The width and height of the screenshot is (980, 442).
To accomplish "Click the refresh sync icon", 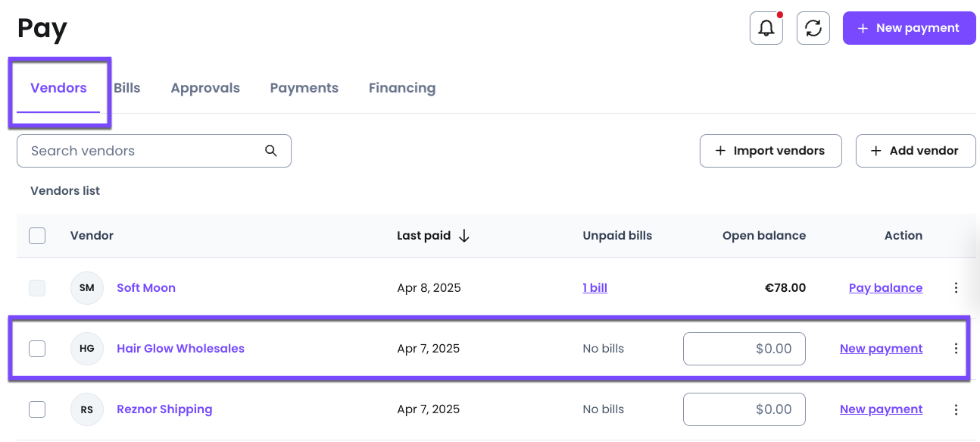I will tap(813, 29).
